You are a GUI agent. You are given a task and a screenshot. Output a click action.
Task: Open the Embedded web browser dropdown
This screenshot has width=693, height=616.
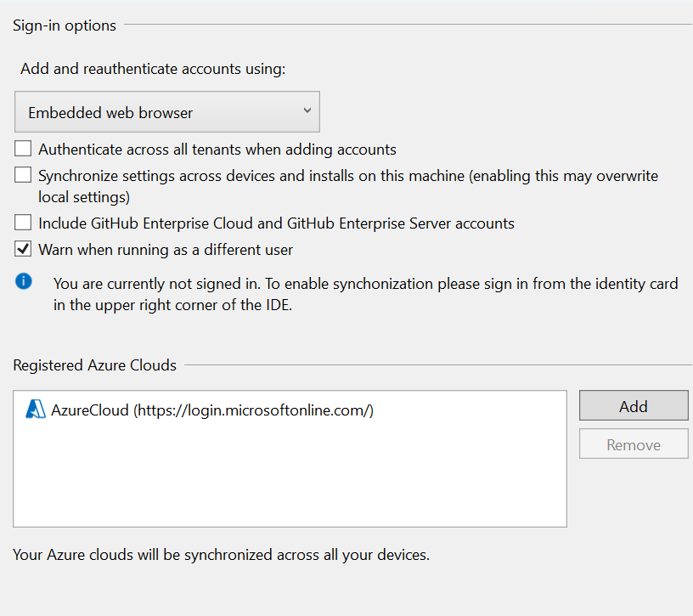pos(167,112)
